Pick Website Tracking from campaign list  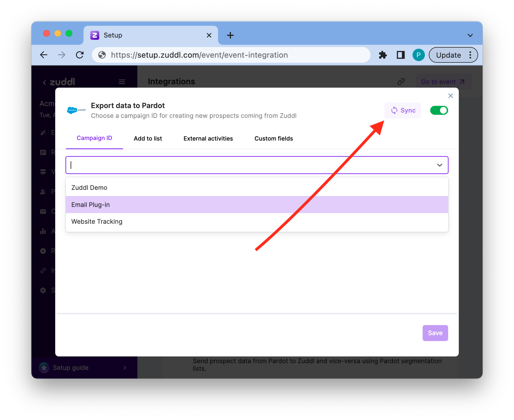257,221
